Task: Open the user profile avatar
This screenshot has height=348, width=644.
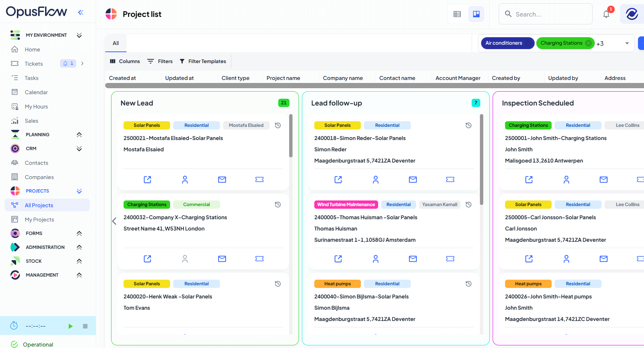Action: tap(632, 14)
